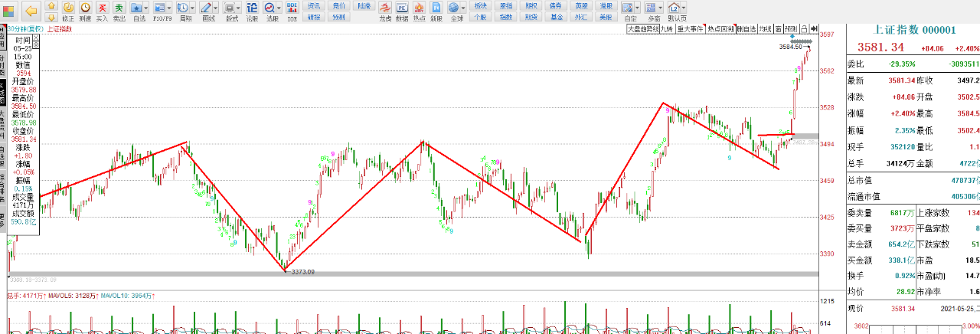Click the small up arrow button
980x334 pixels.
[51, 6]
